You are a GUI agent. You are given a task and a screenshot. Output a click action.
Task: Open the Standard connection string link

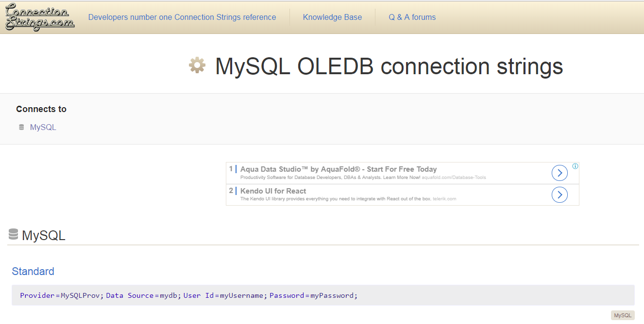click(x=33, y=271)
